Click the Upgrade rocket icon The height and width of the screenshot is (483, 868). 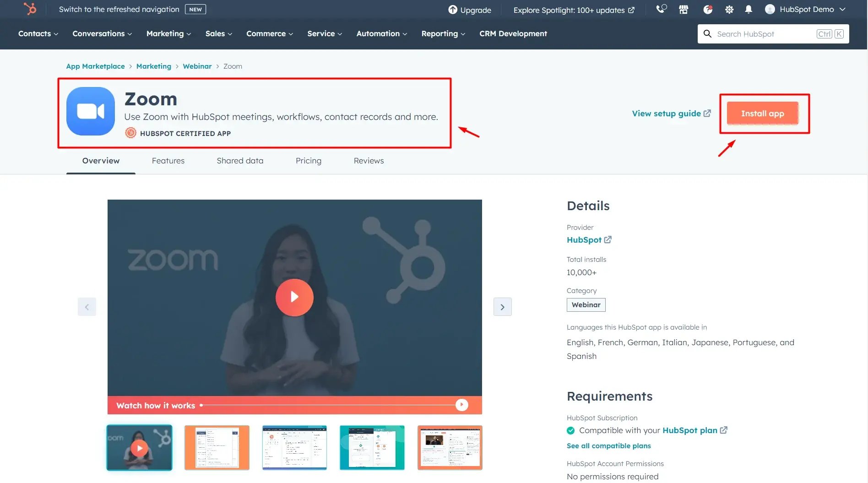click(x=452, y=10)
